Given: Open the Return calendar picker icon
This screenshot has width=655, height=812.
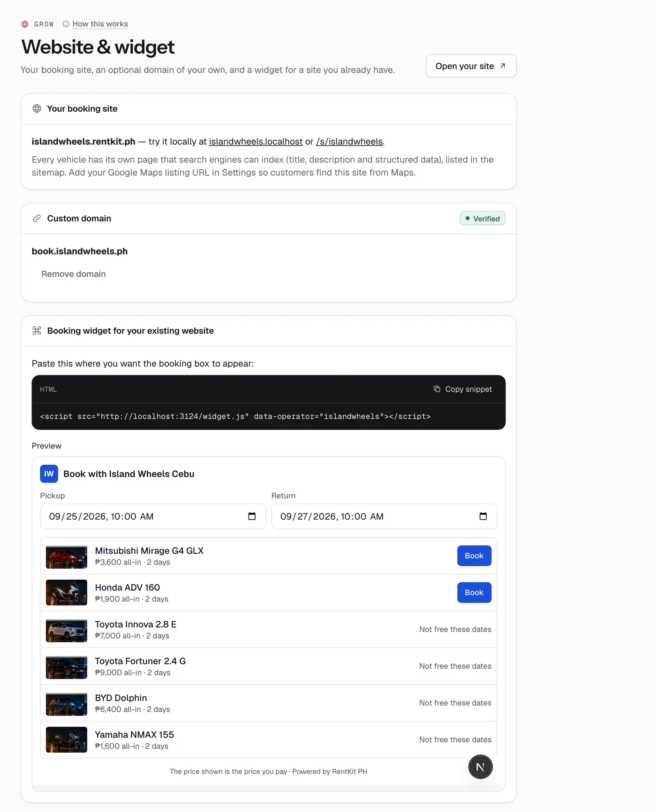Looking at the screenshot, I should coord(483,516).
